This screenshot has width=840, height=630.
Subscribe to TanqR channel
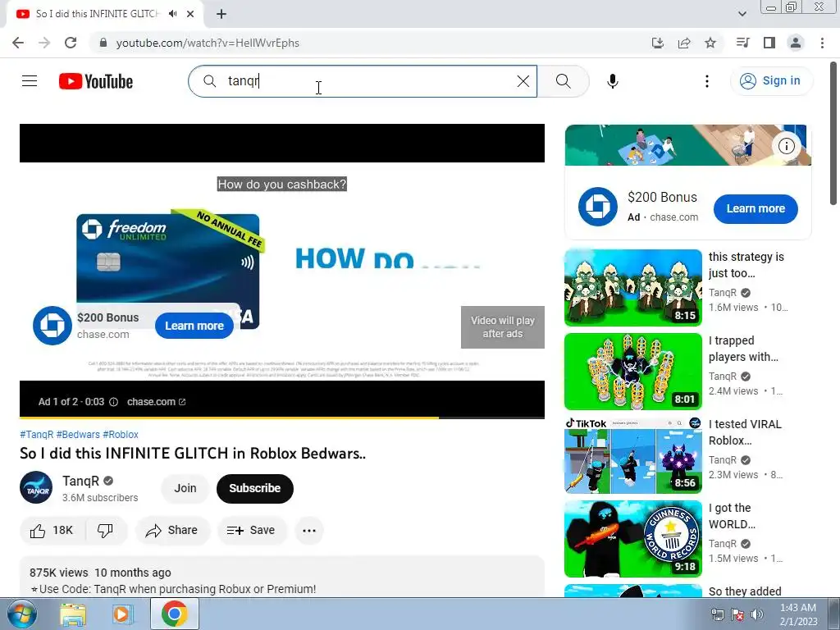255,488
